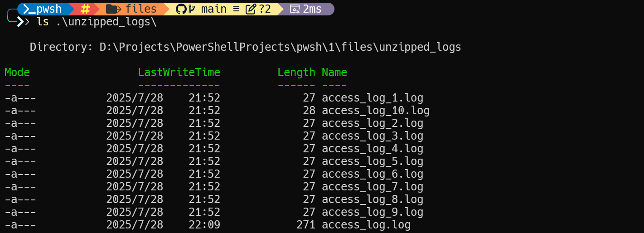
Task: Click the Mode column header
Action: [x=17, y=73]
